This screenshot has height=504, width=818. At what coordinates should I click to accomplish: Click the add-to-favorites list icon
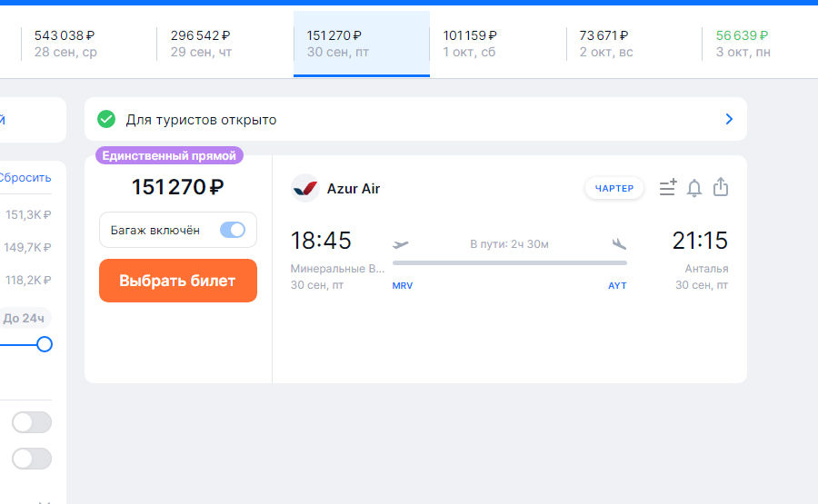[668, 188]
